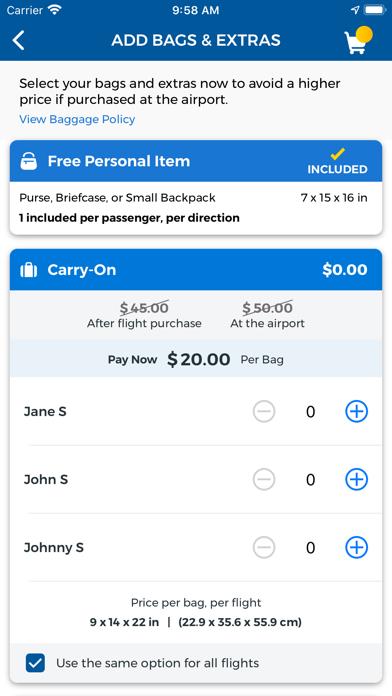
Task: Go back using the header back arrow
Action: point(19,40)
